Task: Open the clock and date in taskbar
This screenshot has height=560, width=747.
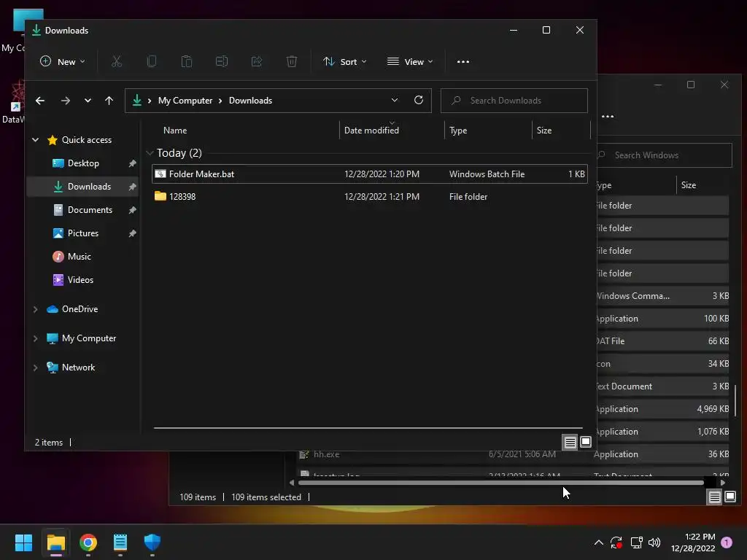Action: click(x=693, y=542)
